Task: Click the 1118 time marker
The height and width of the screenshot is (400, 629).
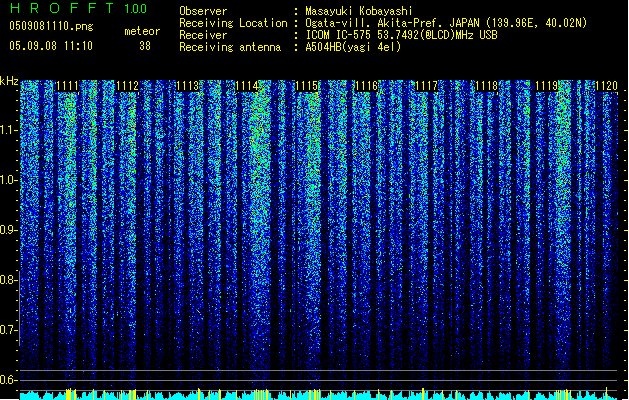Action: click(487, 86)
